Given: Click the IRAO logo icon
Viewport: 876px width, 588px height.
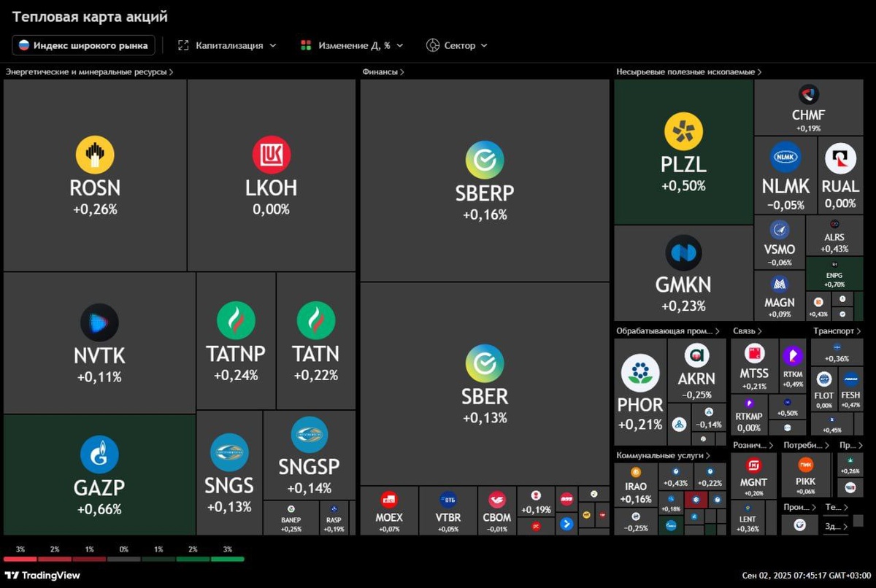Looking at the screenshot, I should coord(636,473).
